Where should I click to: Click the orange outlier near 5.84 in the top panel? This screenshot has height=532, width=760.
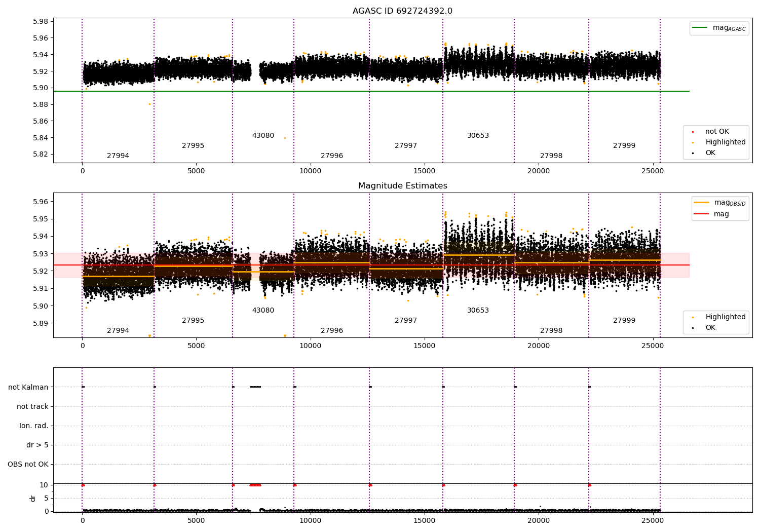(285, 138)
